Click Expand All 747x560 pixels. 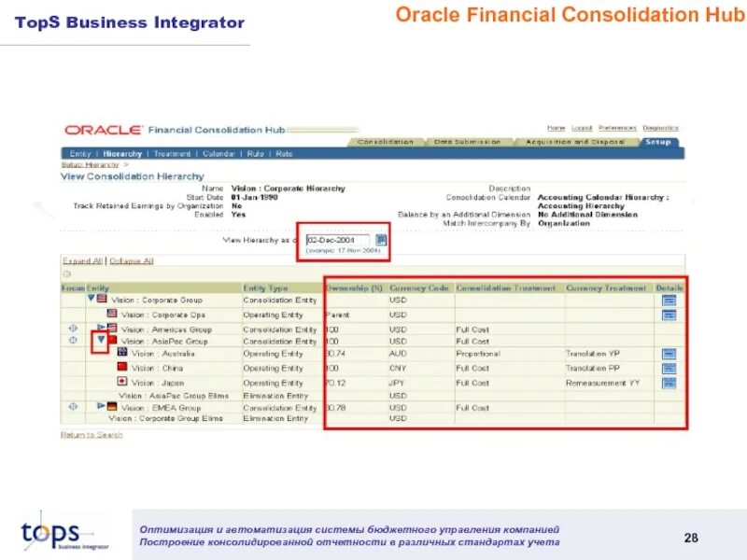coord(82,261)
